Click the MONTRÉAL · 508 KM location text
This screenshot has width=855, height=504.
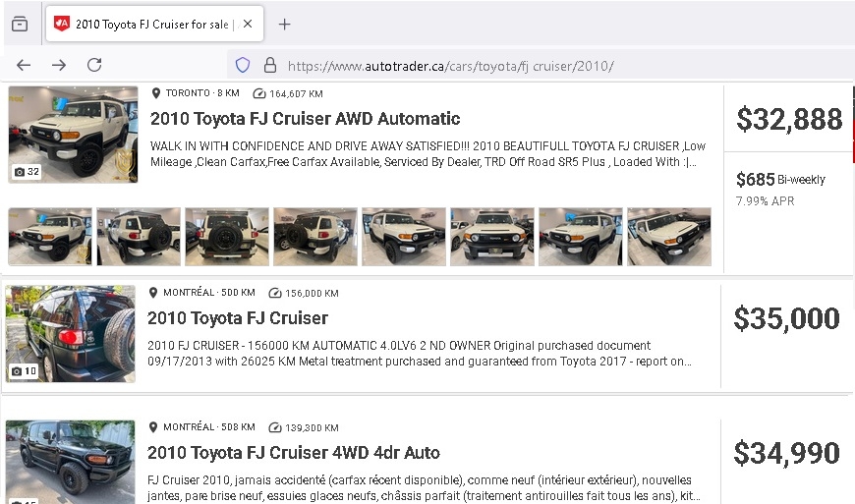coord(209,427)
